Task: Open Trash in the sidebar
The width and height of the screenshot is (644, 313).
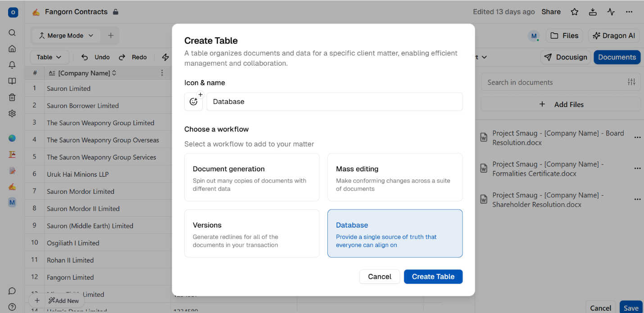Action: (12, 97)
